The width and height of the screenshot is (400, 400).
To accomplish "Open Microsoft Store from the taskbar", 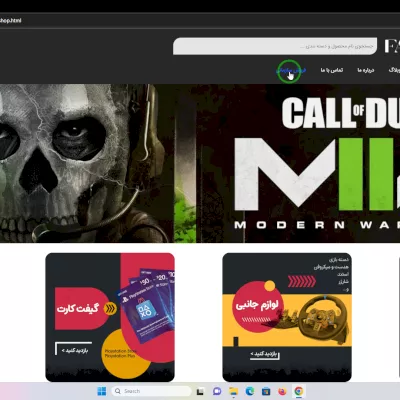I will tap(266, 391).
